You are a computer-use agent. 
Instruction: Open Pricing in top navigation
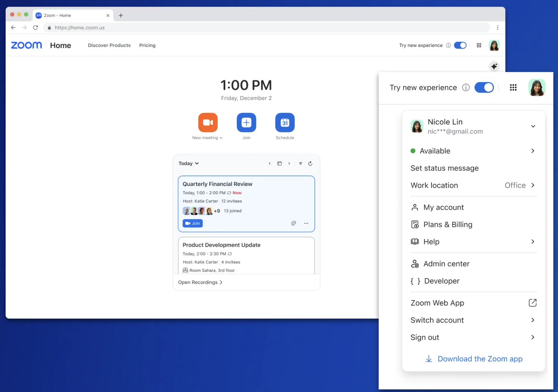(147, 45)
